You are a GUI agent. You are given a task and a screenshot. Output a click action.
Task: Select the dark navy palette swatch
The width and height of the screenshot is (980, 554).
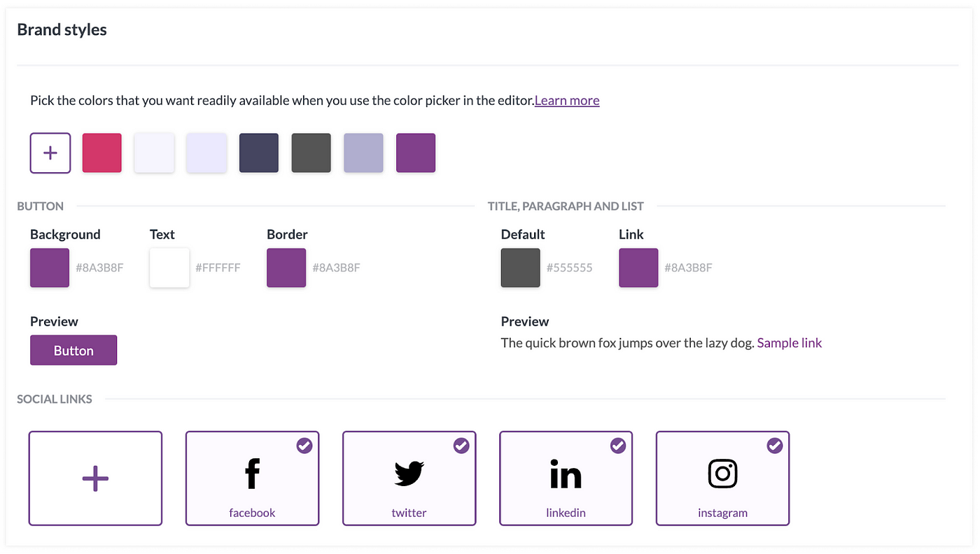[259, 152]
